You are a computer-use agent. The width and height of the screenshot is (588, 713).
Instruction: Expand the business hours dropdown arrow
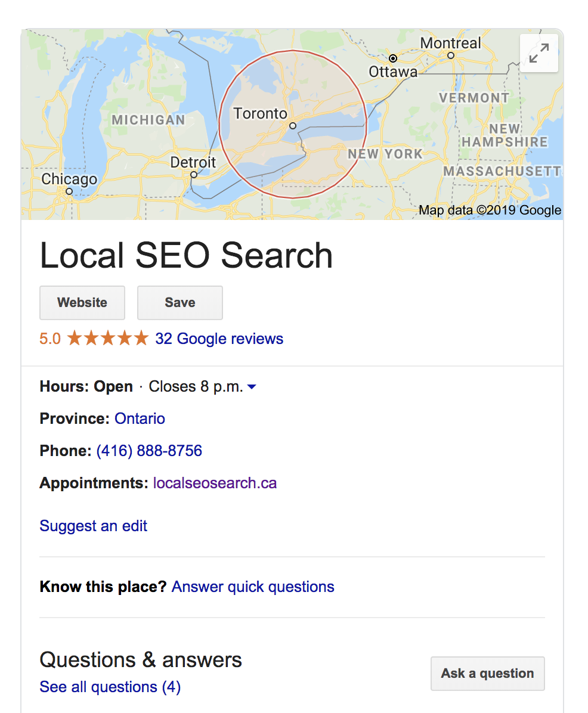[x=252, y=387]
